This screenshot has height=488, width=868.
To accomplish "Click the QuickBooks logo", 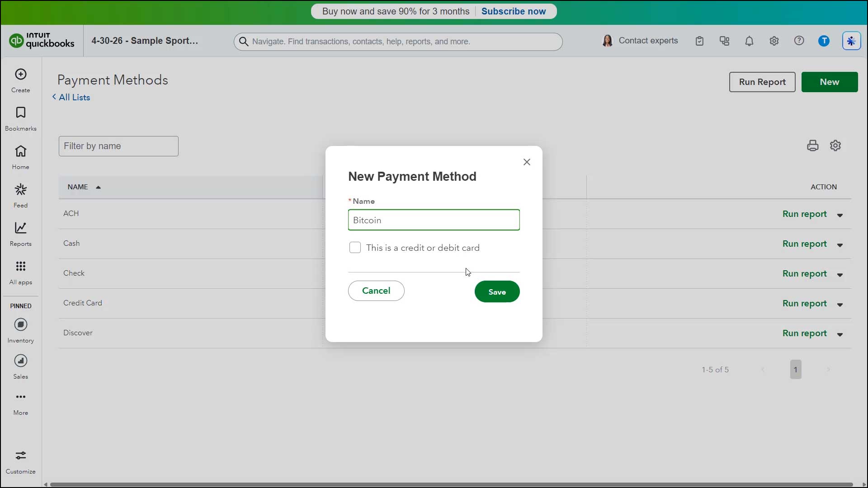I will pos(41,41).
